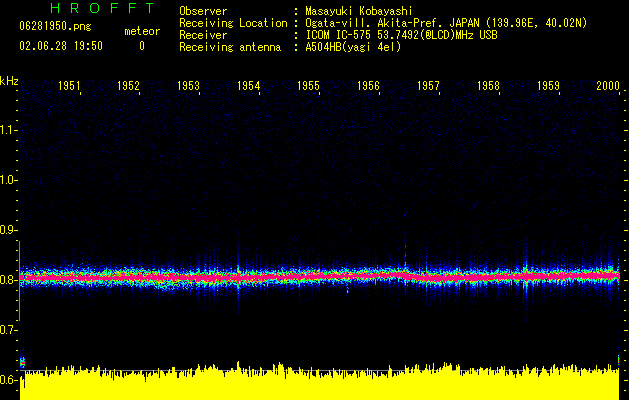Click the Receiver field label

pos(203,35)
